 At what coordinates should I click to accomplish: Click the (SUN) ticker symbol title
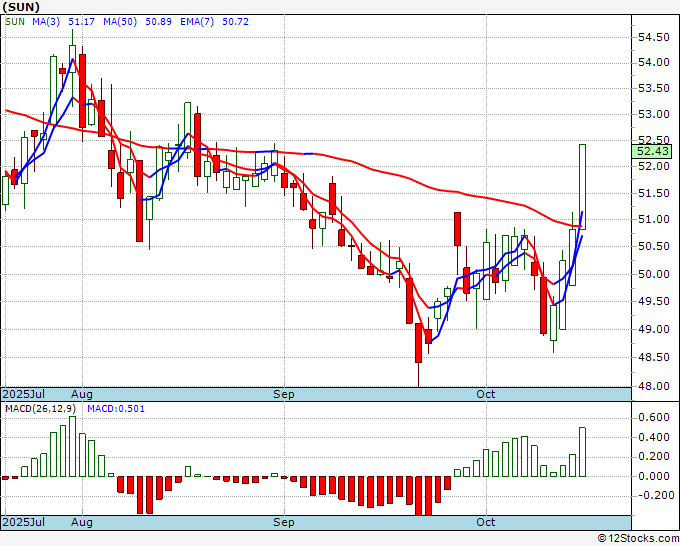(21, 6)
